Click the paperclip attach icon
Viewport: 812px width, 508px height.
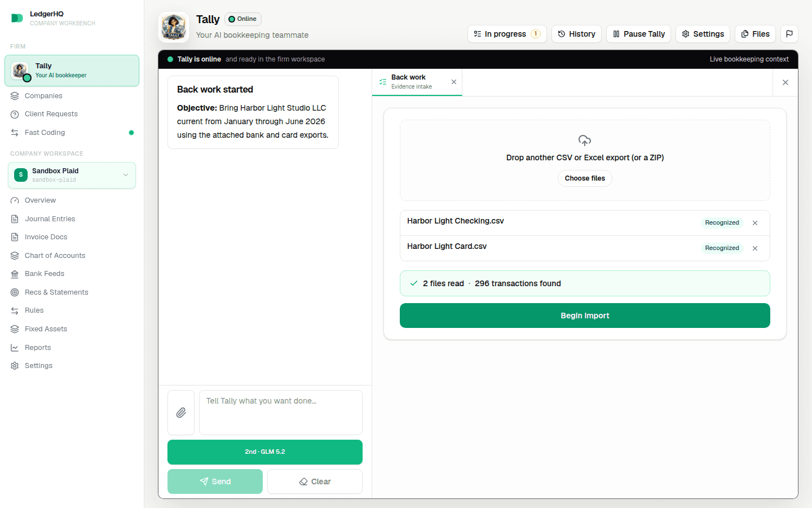[x=181, y=413]
